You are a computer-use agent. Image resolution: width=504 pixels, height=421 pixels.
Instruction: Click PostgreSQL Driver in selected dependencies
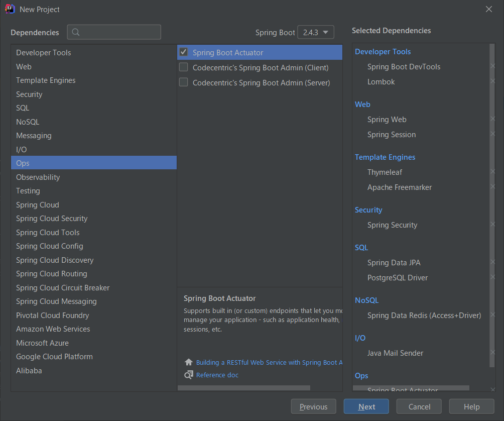click(397, 277)
